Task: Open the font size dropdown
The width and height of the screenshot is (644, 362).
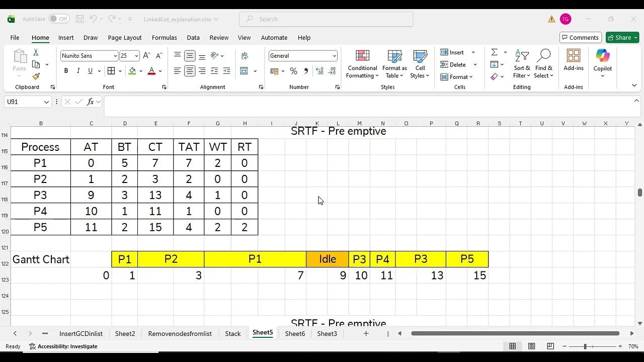Action: pos(137,56)
